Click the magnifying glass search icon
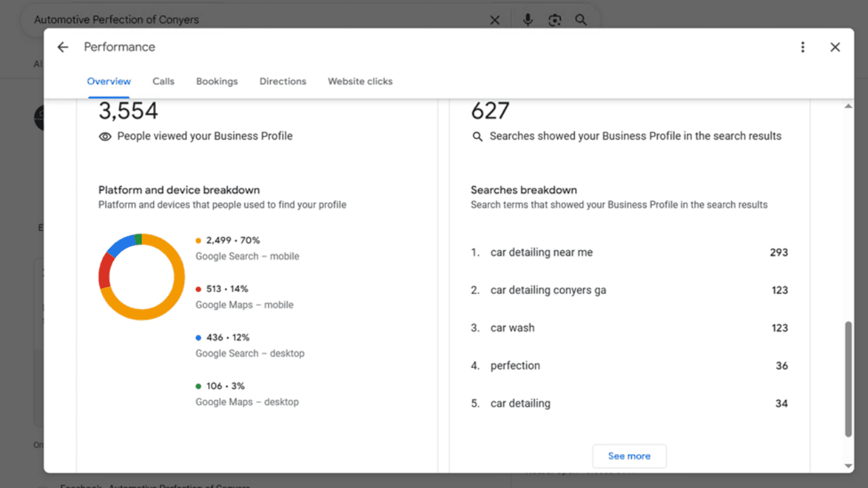The height and width of the screenshot is (488, 868). point(581,20)
